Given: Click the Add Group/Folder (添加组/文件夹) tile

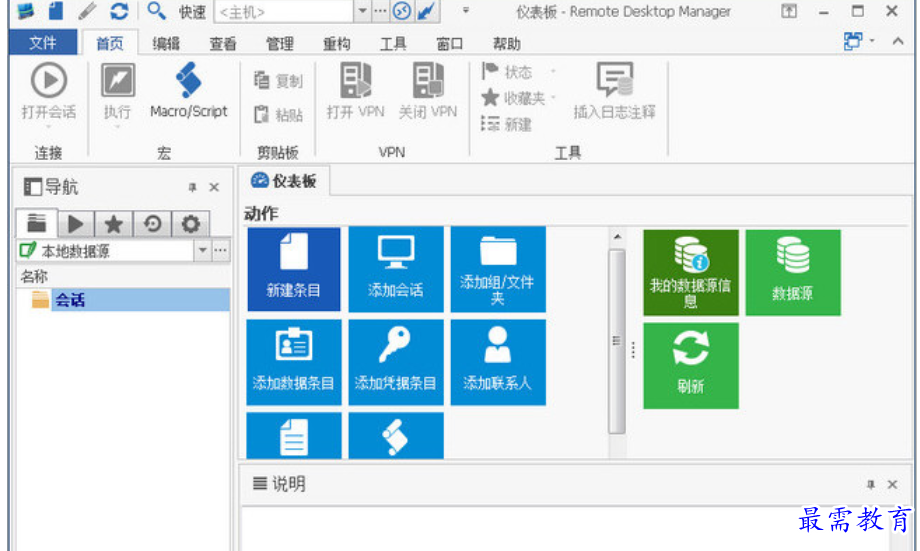Looking at the screenshot, I should 498,269.
